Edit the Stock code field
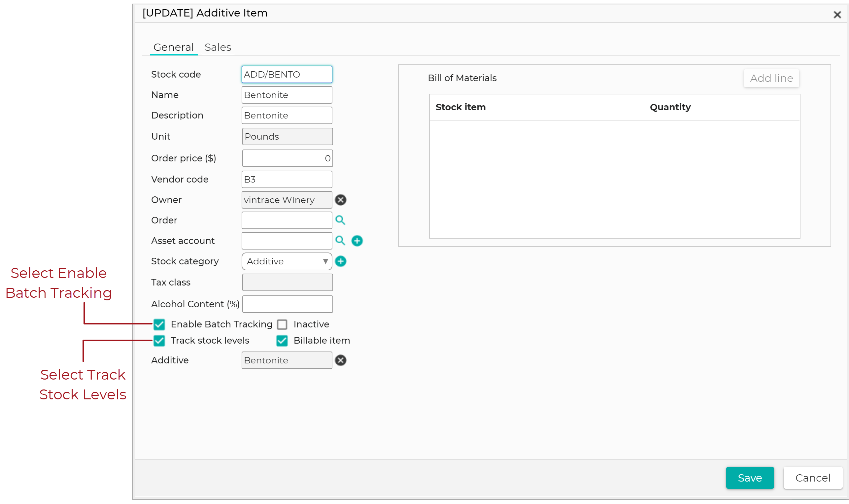 287,74
